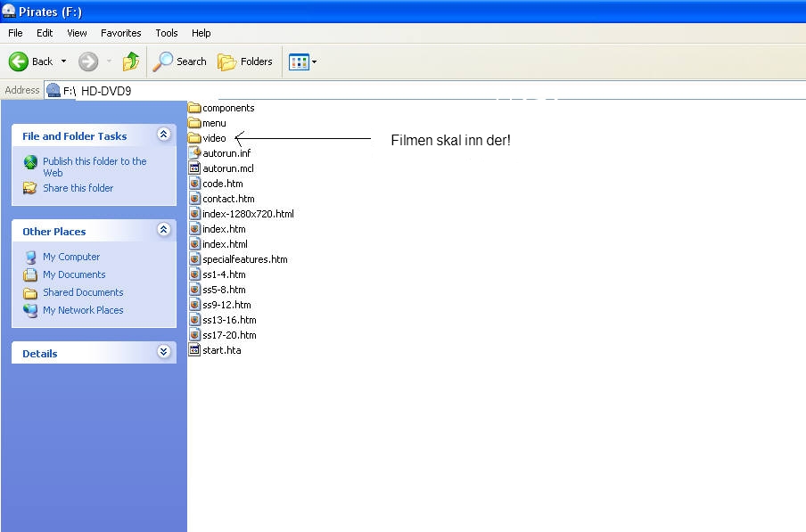Viewport: 806px width, 532px height.
Task: Toggle the Folders pane button
Action: coord(245,61)
